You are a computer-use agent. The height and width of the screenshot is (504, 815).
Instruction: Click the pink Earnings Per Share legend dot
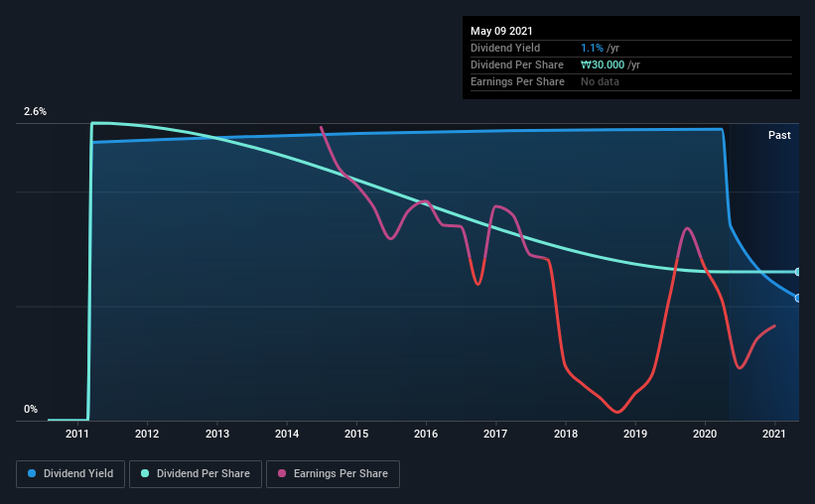[x=282, y=473]
